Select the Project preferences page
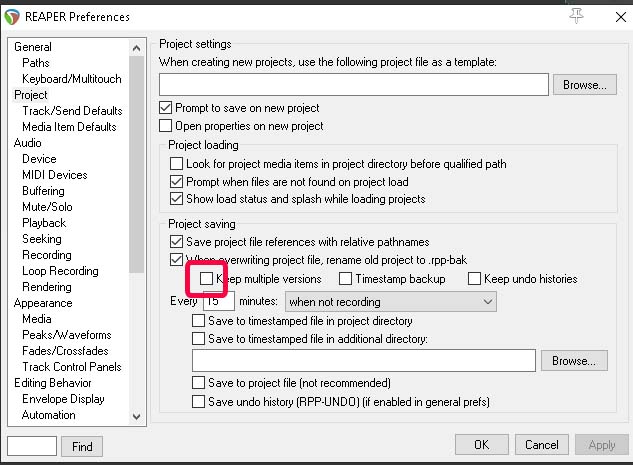 coord(31,95)
